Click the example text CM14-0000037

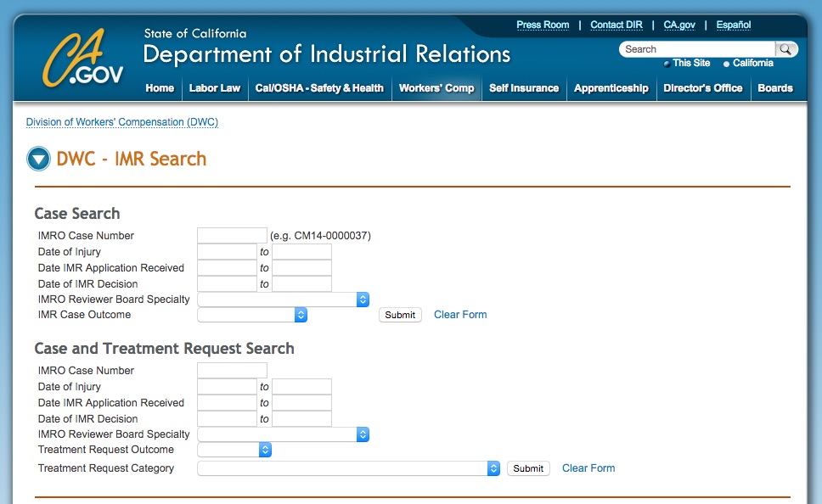332,236
